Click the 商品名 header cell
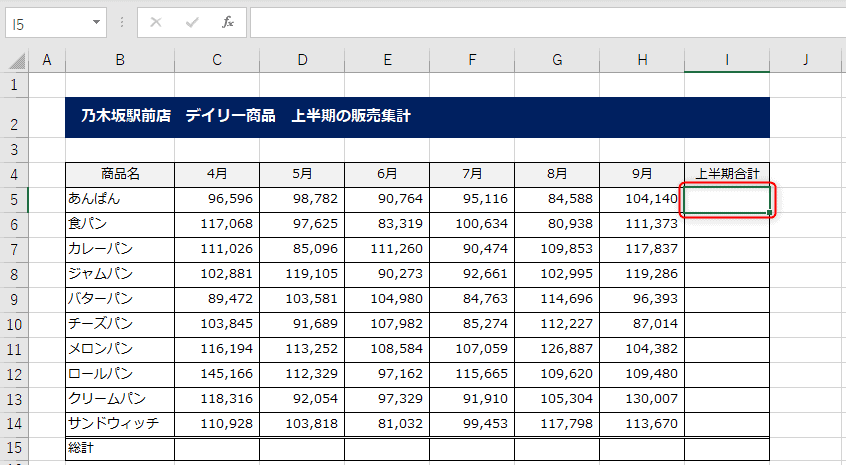846x465 pixels. 120,174
